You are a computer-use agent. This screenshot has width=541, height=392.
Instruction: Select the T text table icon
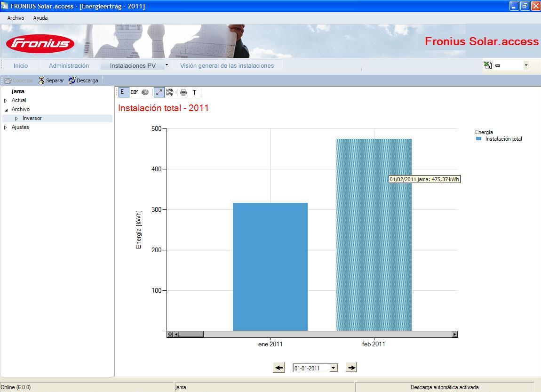[x=194, y=92]
